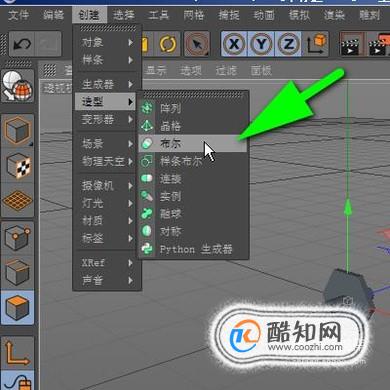The width and height of the screenshot is (390, 390).
Task: Expand the 摄像机 submenu
Action: pyautogui.click(x=107, y=186)
